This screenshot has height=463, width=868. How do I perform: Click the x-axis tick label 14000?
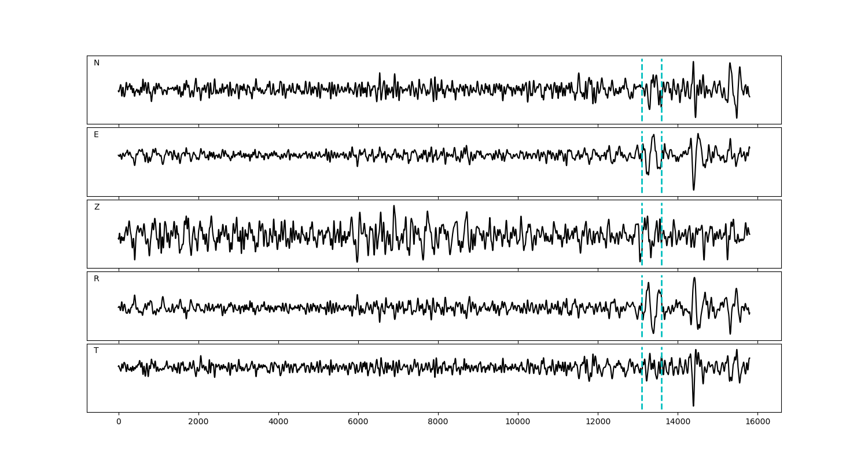(678, 422)
